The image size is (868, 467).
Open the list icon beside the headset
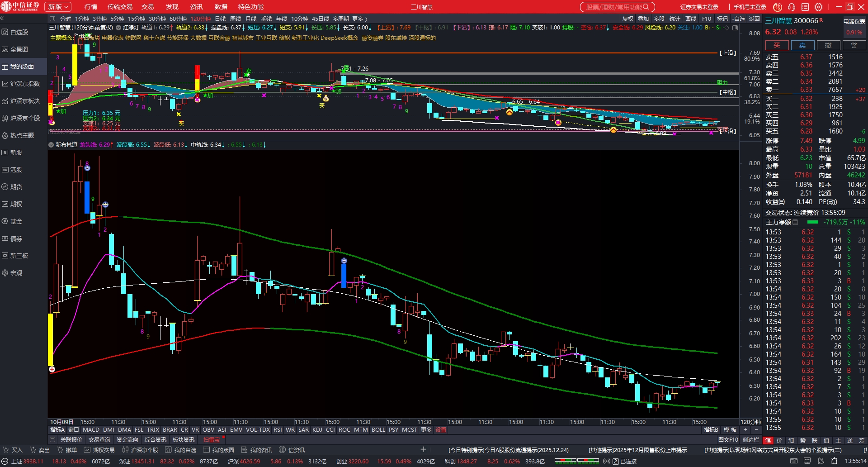(805, 7)
